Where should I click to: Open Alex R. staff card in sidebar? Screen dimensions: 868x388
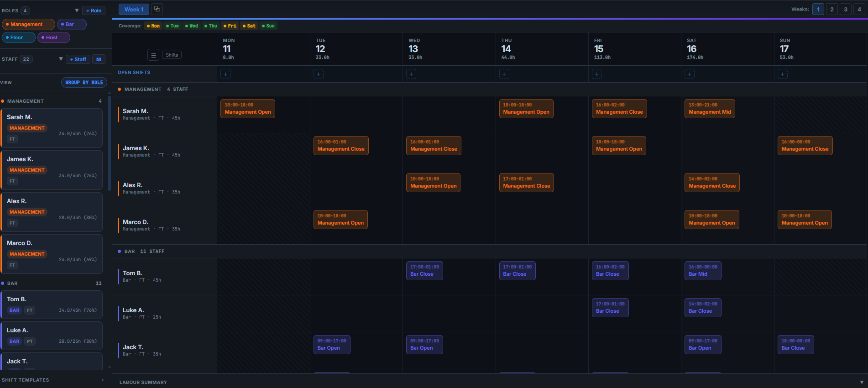(52, 212)
